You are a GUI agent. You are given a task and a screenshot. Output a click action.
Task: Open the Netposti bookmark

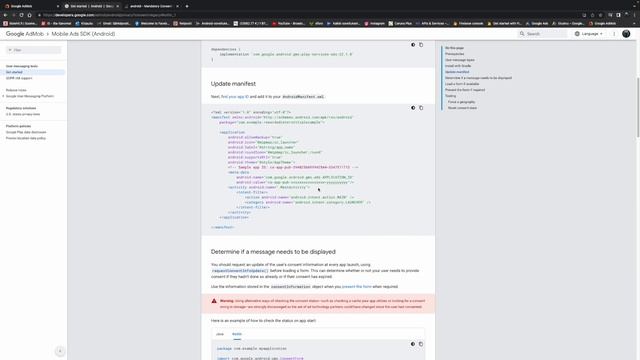(182, 24)
